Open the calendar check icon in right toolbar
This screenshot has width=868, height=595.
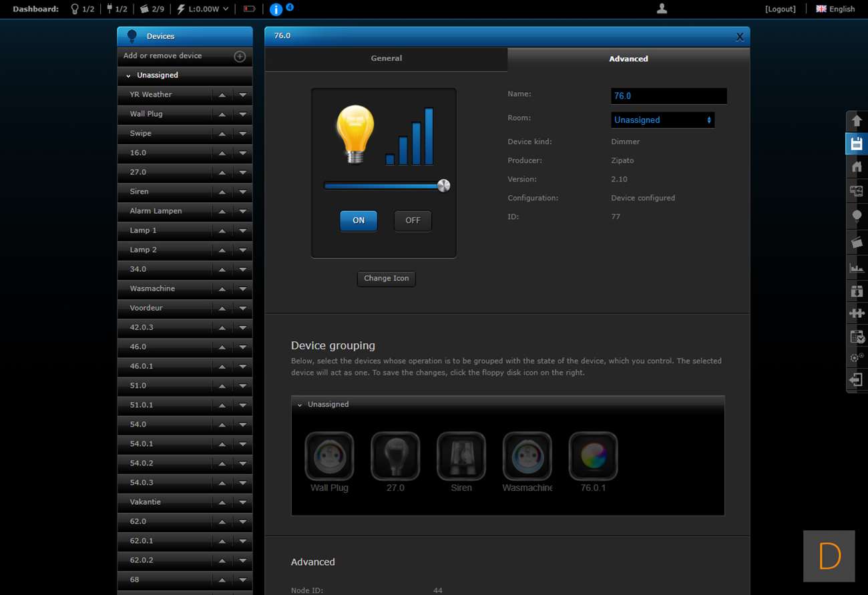(x=857, y=337)
